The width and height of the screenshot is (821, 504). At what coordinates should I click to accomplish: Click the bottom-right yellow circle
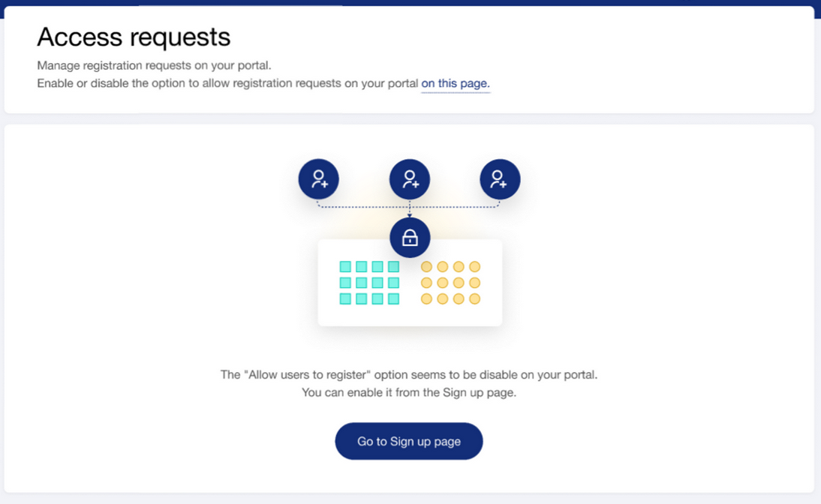click(x=474, y=298)
